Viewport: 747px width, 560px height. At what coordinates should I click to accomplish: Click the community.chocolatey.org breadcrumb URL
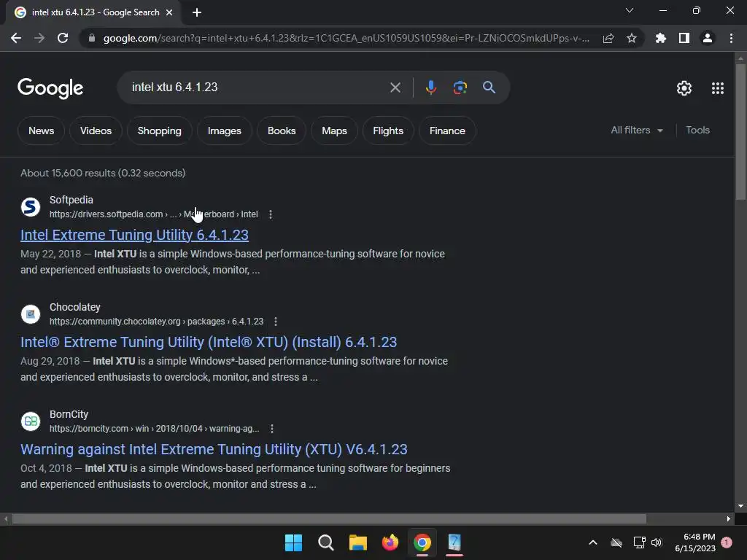156,322
